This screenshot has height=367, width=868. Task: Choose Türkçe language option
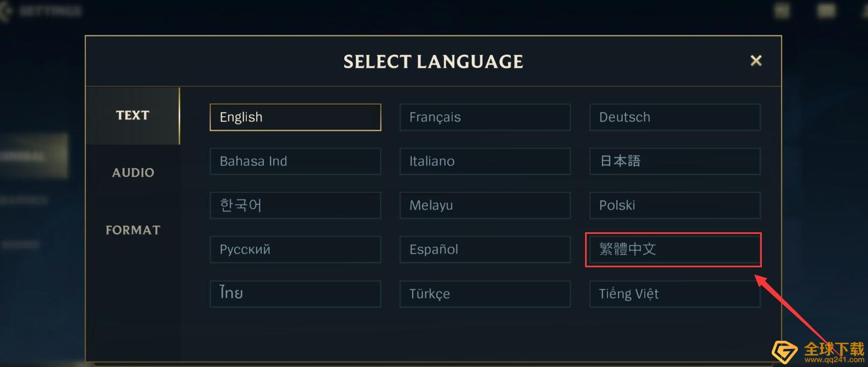click(485, 294)
